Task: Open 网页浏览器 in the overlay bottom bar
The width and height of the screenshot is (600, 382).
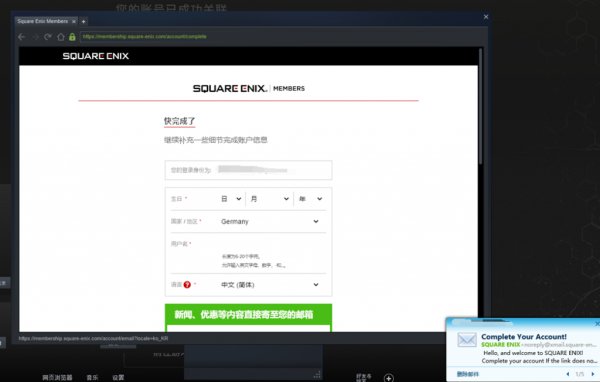Action: point(57,377)
